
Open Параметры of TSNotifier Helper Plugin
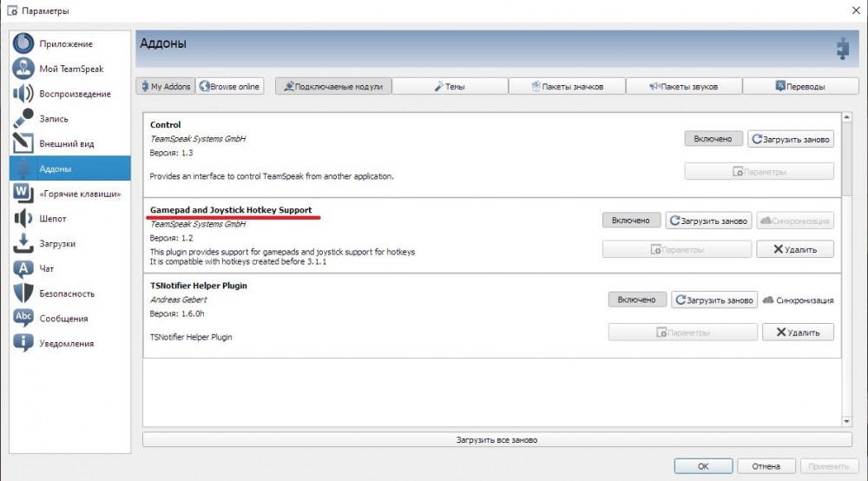click(682, 333)
